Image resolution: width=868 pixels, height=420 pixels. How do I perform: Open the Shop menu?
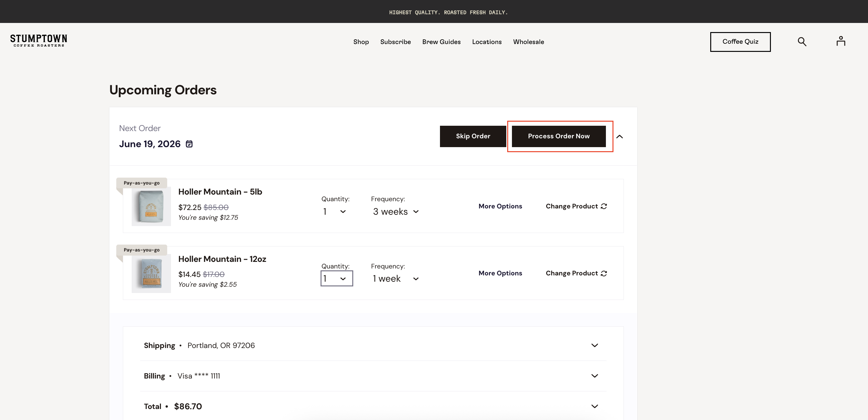[x=361, y=42]
